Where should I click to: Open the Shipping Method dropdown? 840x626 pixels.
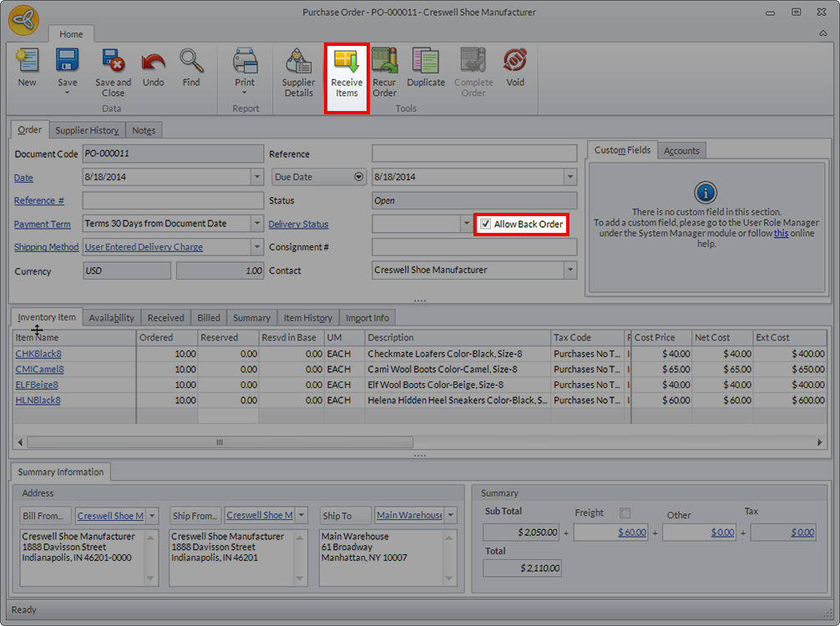pos(256,247)
